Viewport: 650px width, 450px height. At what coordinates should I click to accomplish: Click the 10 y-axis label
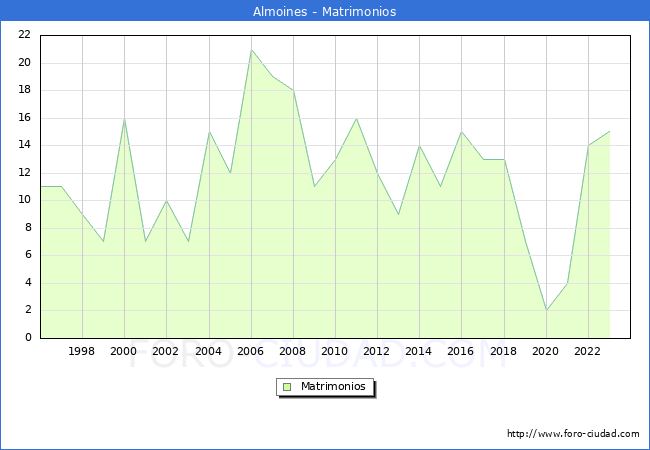pos(25,200)
